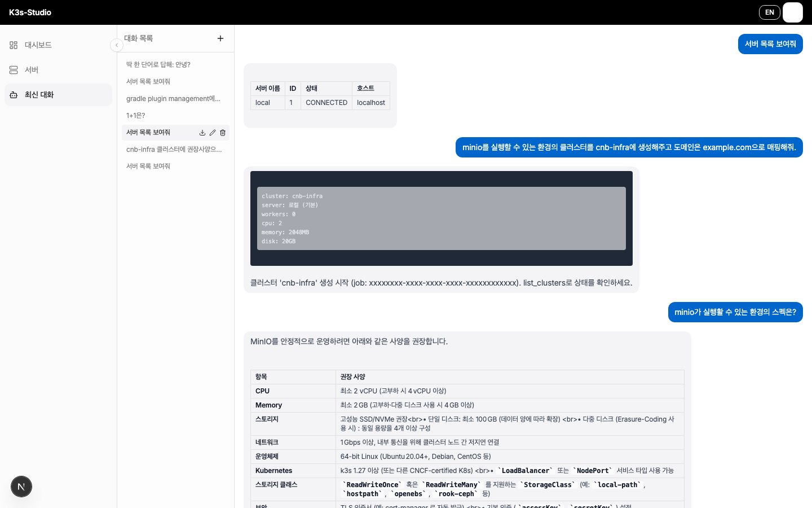Select the 최신 대화 menu item
Viewport: 812px width, 508px height.
(59, 95)
